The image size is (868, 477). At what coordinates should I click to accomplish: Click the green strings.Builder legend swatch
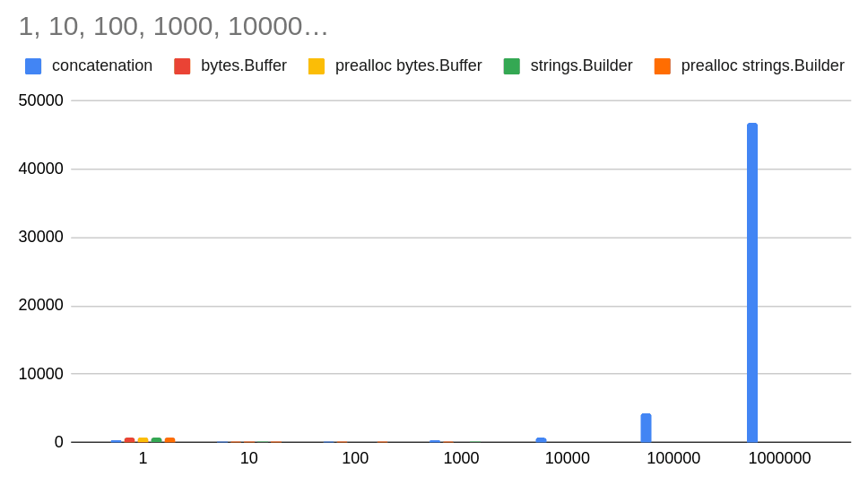512,66
